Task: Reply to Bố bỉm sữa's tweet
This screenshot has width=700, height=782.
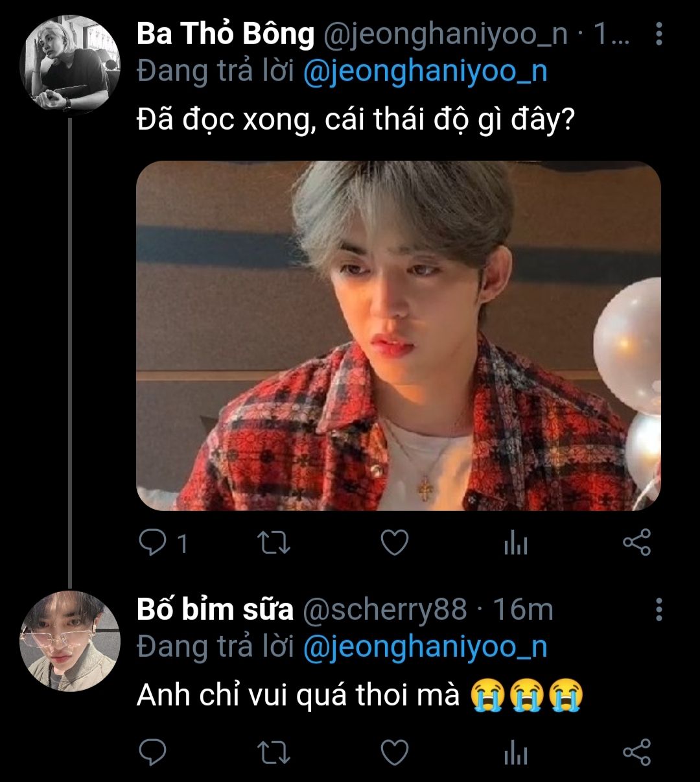Action: pos(152,752)
